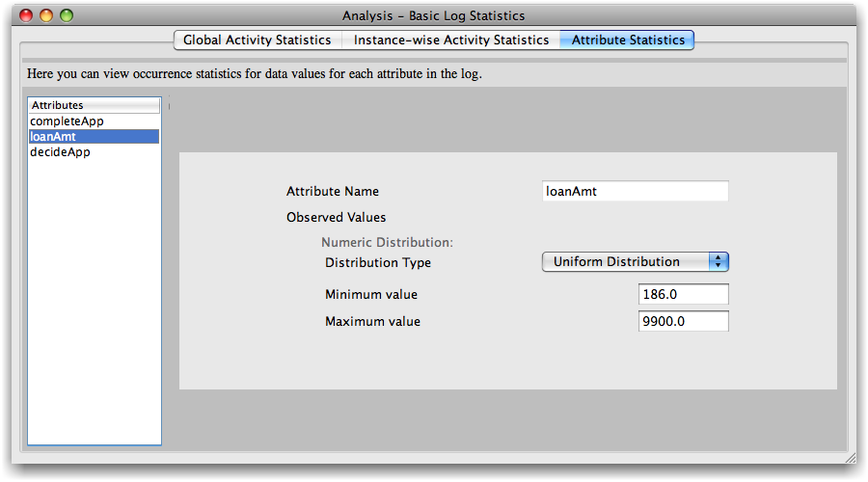The height and width of the screenshot is (482, 868).
Task: Click the Analysis window title bar
Action: (x=434, y=15)
